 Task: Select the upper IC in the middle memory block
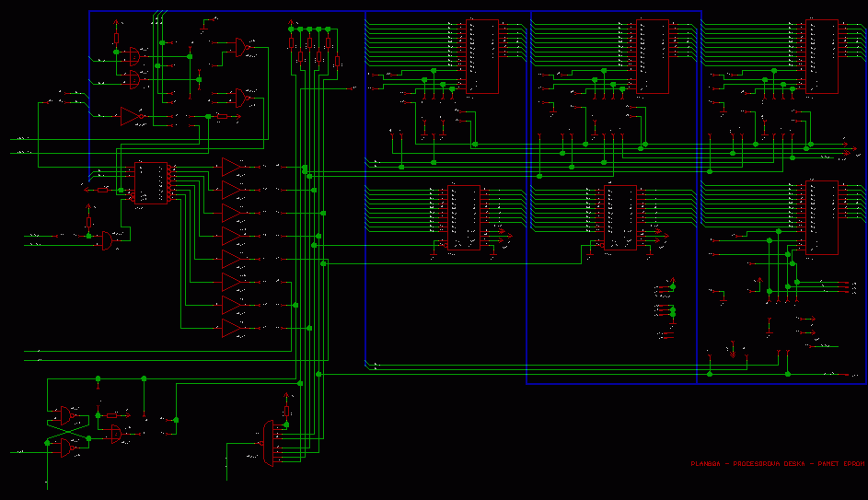click(x=653, y=56)
